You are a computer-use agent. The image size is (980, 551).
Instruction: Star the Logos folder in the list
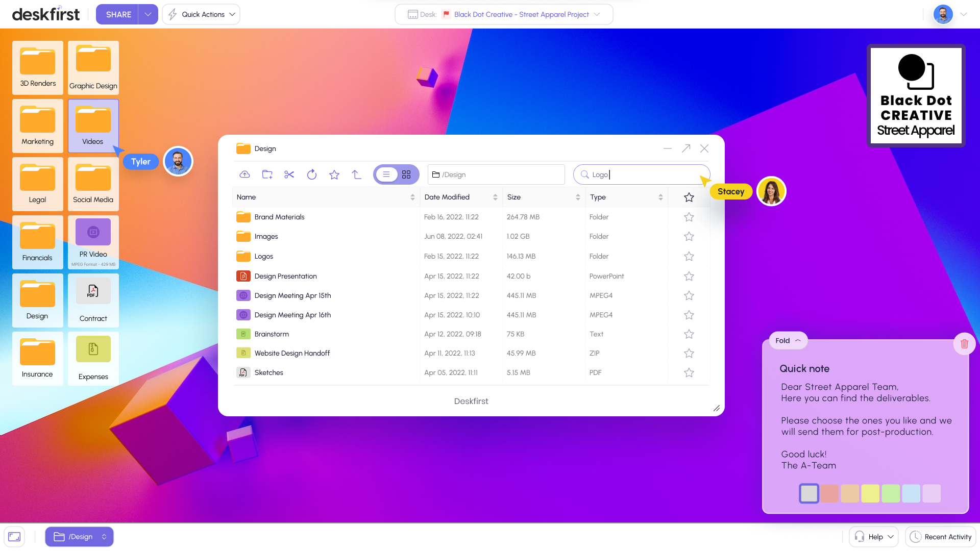[689, 256]
